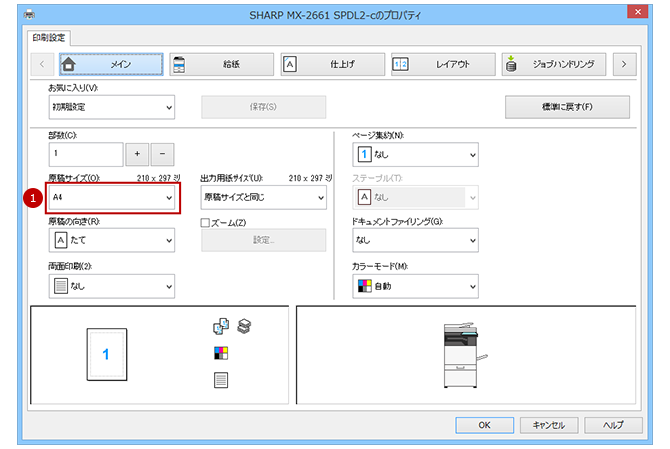The image size is (670, 449).
Task: Click the page icon in 両面印刷 box
Action: [x=61, y=286]
